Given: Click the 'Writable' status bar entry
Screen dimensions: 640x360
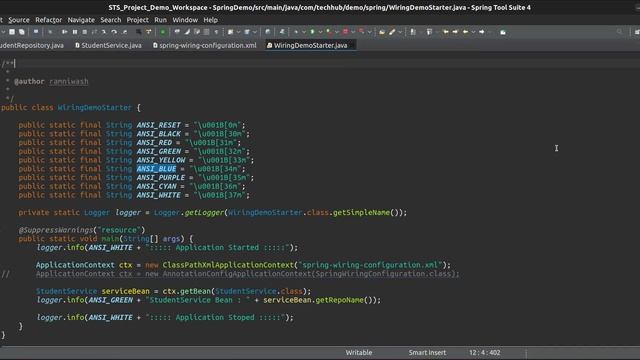Looking at the screenshot, I should [359, 352].
